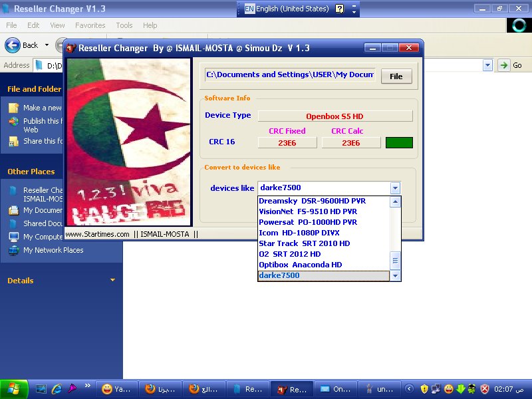Click the purple quick launch icon

72,389
